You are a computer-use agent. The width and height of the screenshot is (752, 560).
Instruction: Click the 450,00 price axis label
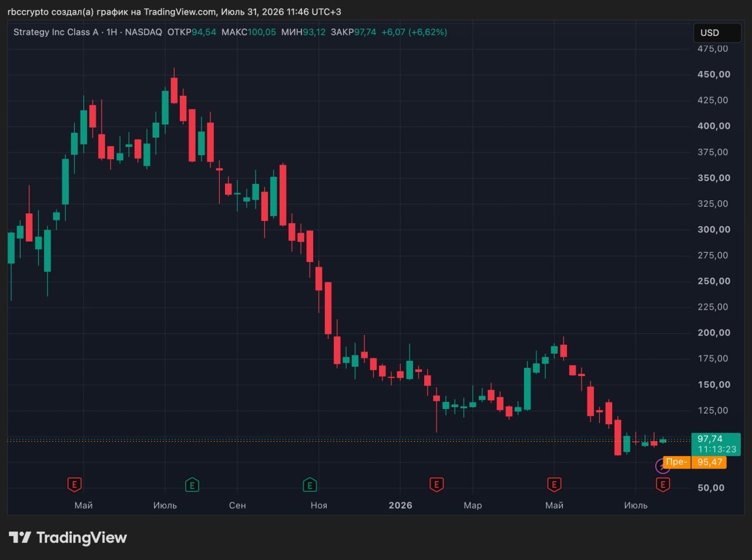tap(714, 75)
